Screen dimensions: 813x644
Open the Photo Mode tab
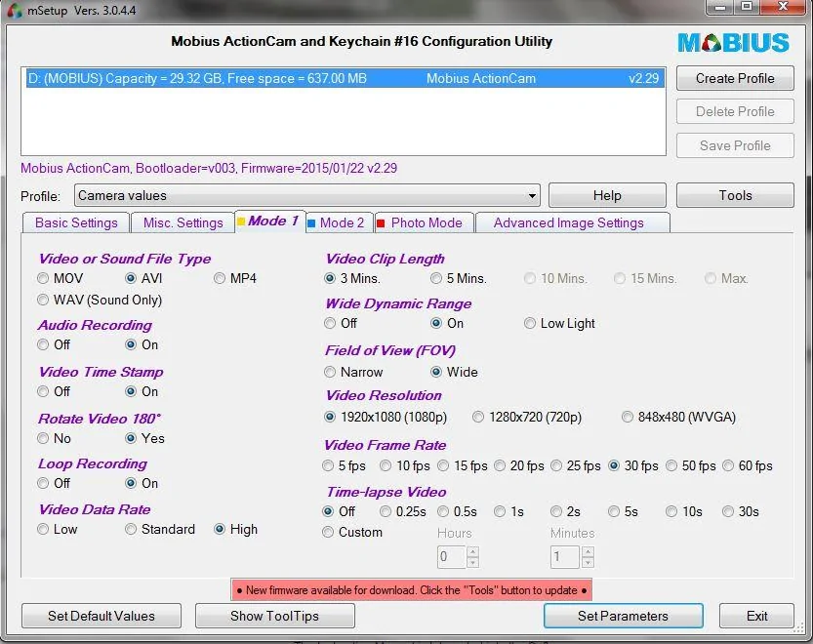coord(425,223)
